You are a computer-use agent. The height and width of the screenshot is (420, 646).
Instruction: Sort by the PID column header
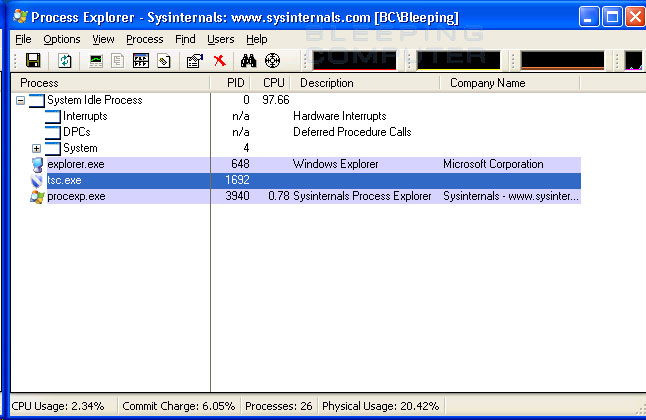click(230, 83)
